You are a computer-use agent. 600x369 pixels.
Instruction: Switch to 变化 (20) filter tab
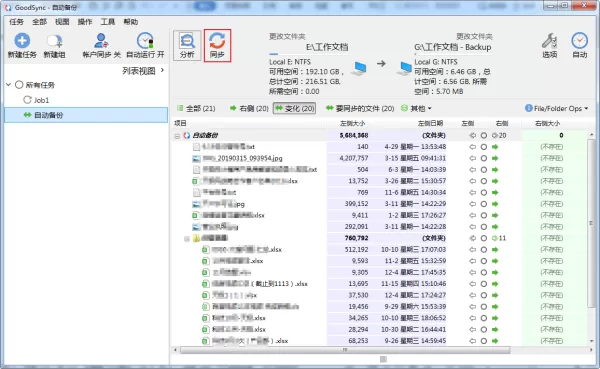click(294, 109)
